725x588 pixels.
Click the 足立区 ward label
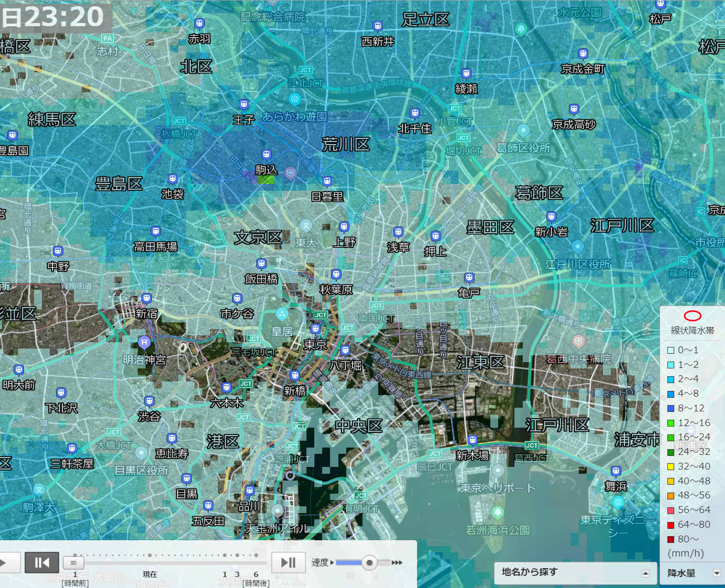(426, 20)
